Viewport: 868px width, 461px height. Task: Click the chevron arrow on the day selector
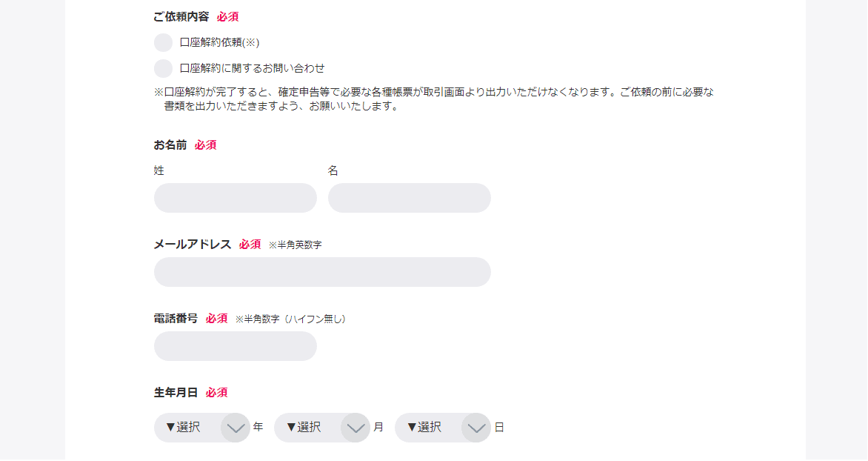(x=476, y=428)
